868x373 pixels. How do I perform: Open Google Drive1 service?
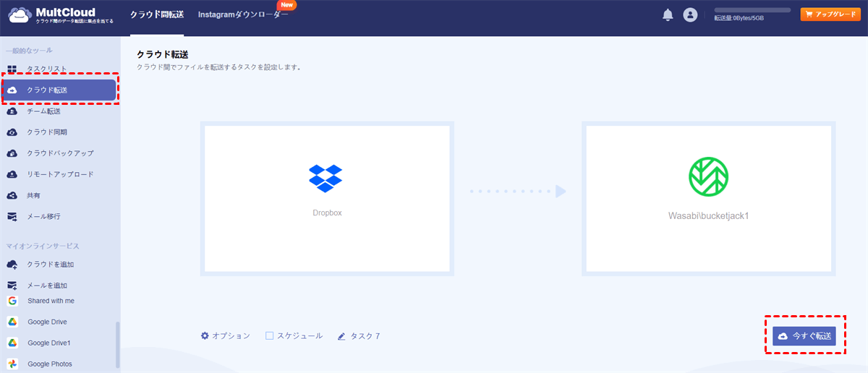point(49,343)
